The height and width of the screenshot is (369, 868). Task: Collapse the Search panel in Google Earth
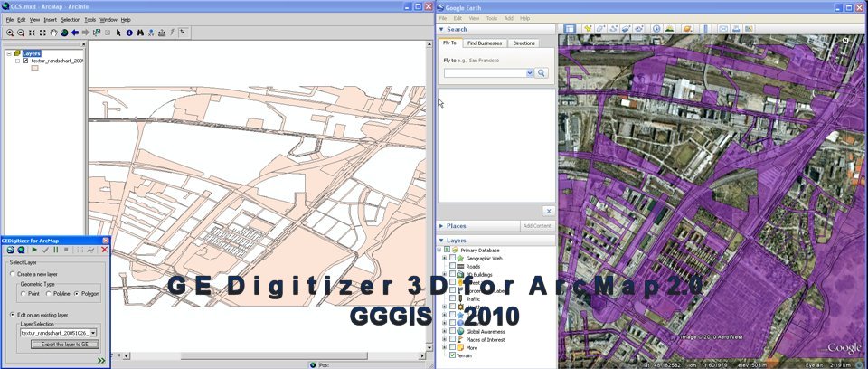tap(442, 29)
